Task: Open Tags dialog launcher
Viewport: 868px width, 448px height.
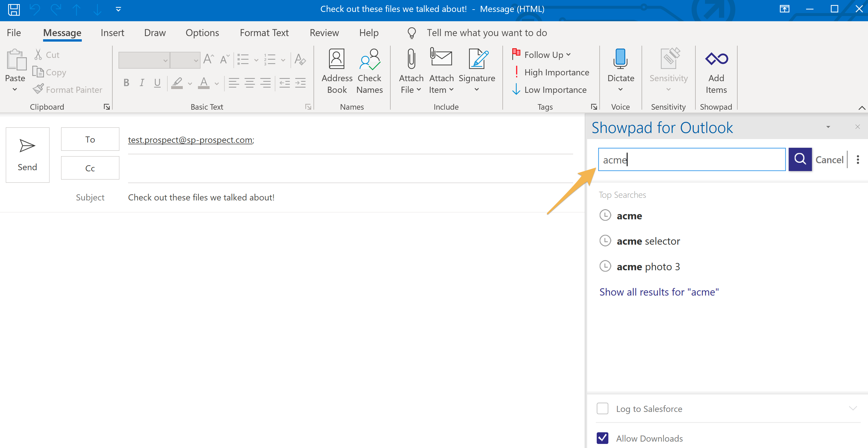Action: 594,107
